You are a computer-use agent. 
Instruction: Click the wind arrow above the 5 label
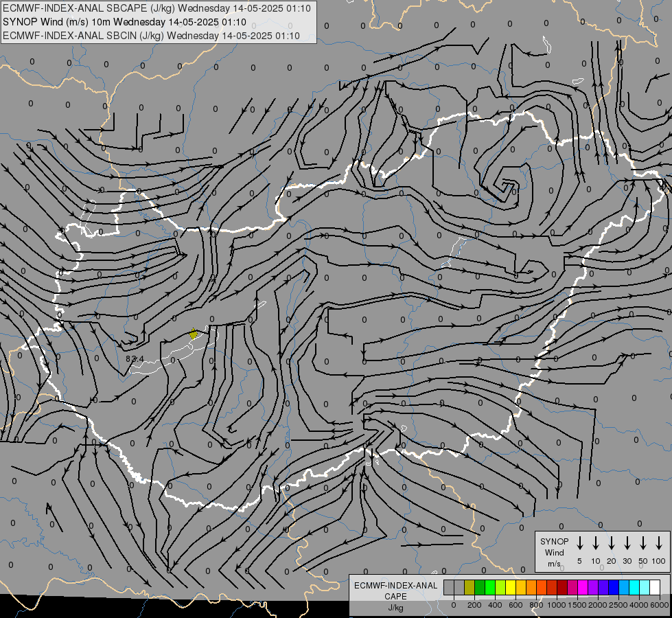click(579, 543)
